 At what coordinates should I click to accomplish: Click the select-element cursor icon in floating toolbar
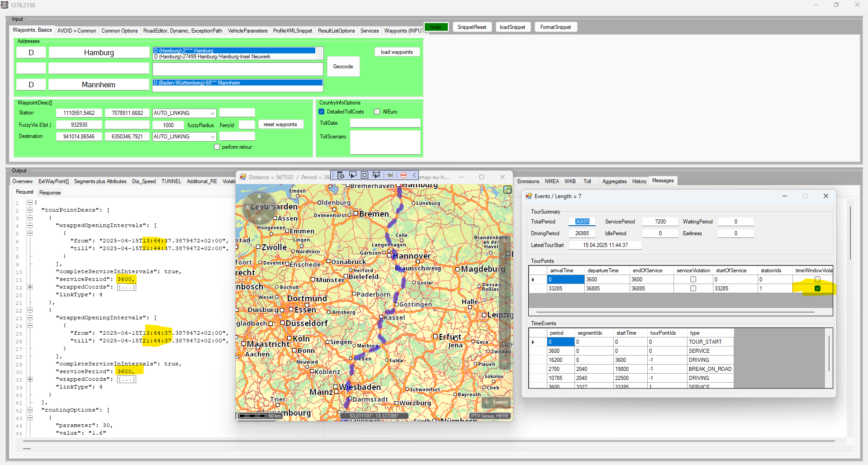point(353,176)
